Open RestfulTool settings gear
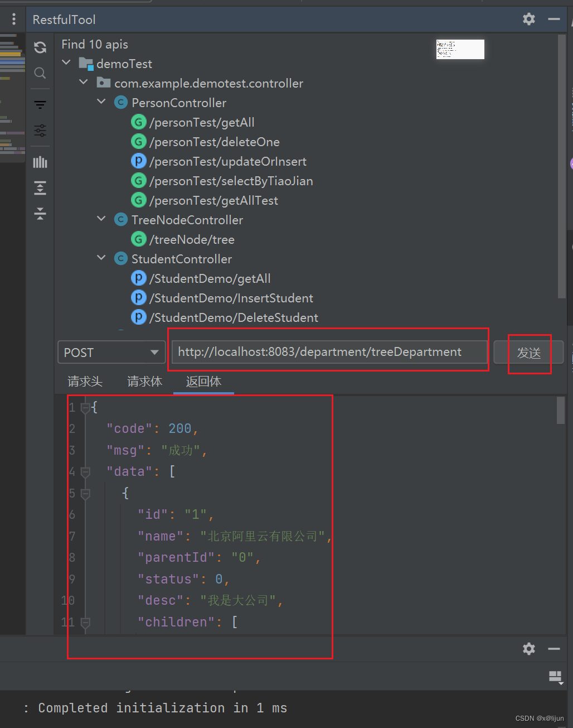This screenshot has width=573, height=728. 528,18
